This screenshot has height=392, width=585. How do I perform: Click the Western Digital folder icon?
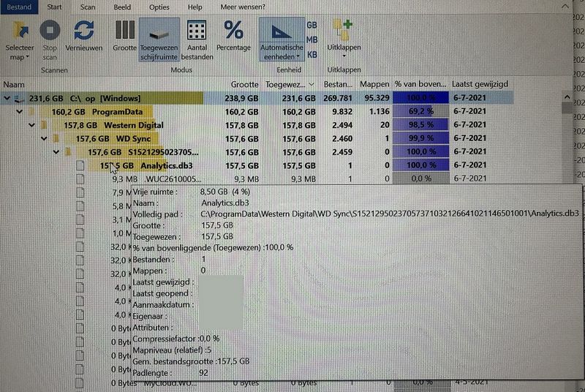(x=45, y=125)
